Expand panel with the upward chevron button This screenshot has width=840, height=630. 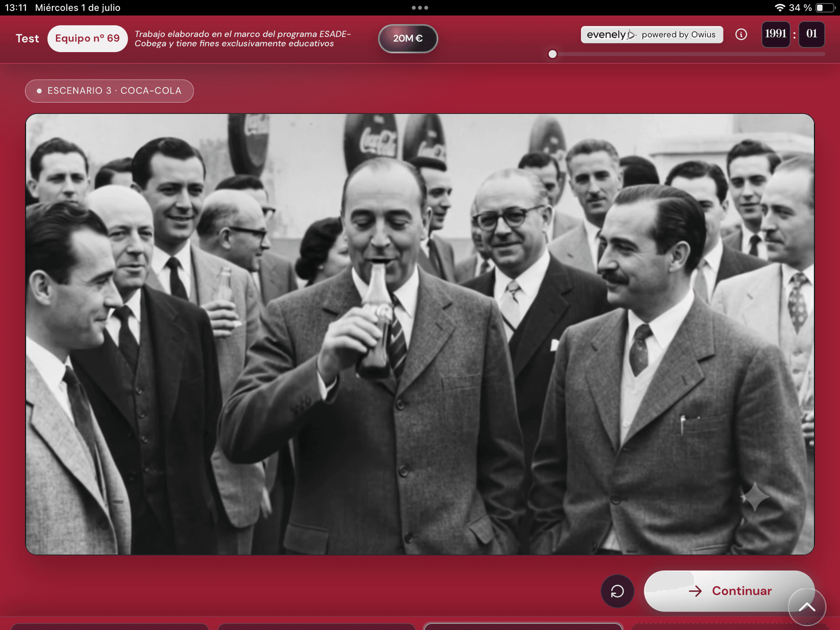tap(807, 607)
